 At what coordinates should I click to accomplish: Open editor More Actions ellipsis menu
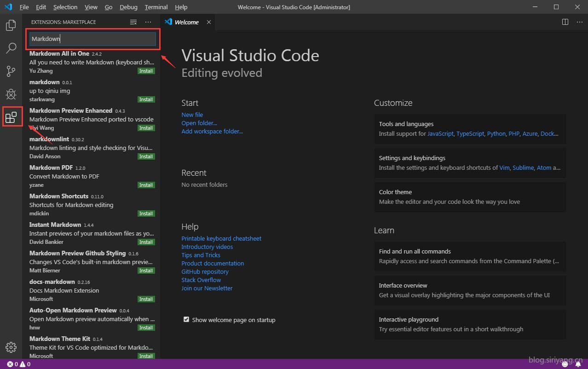579,22
